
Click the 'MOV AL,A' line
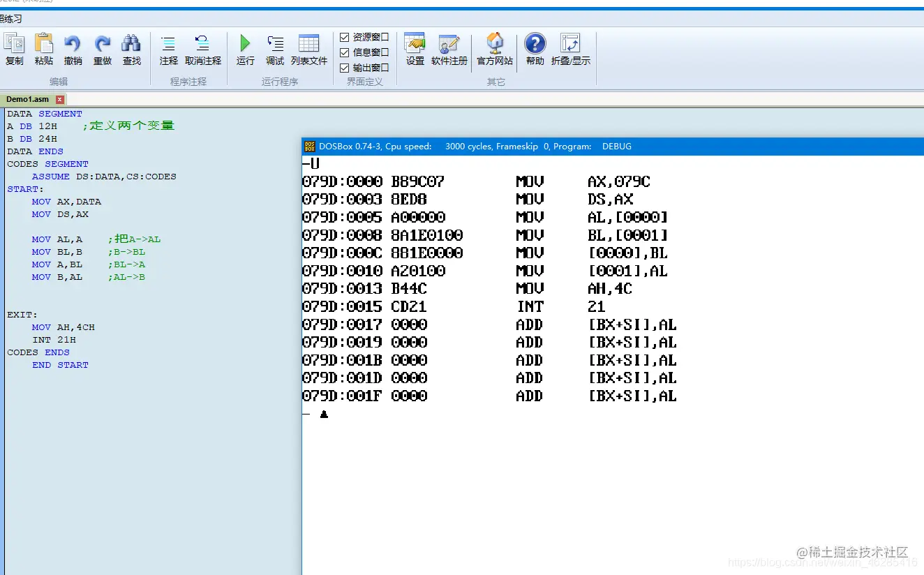pos(57,239)
